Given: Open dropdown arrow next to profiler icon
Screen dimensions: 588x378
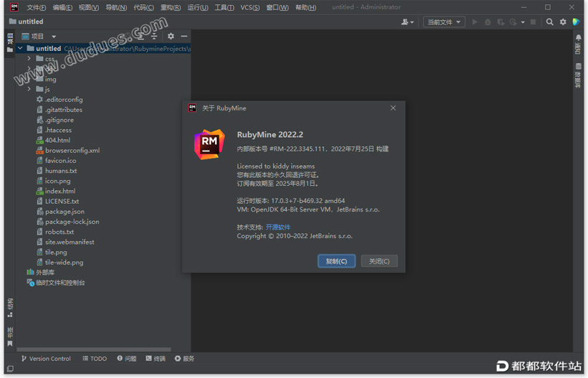Looking at the screenshot, I should point(523,22).
